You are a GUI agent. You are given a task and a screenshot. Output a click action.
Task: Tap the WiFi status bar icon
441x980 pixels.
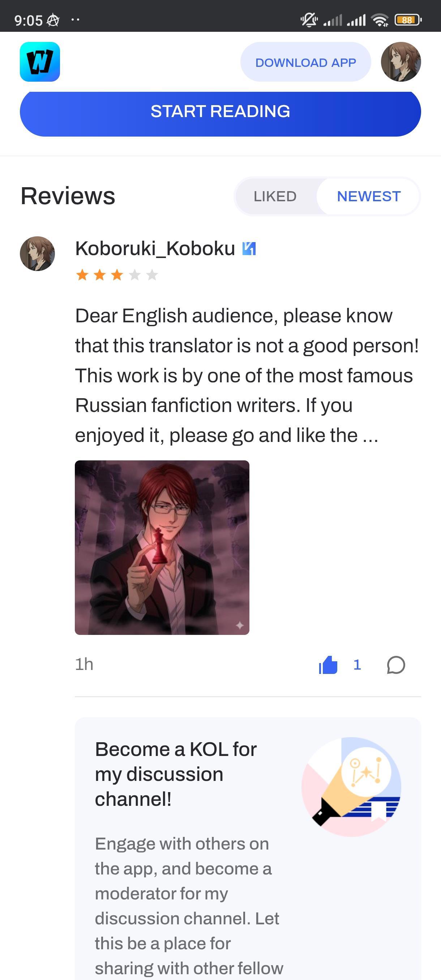click(380, 20)
